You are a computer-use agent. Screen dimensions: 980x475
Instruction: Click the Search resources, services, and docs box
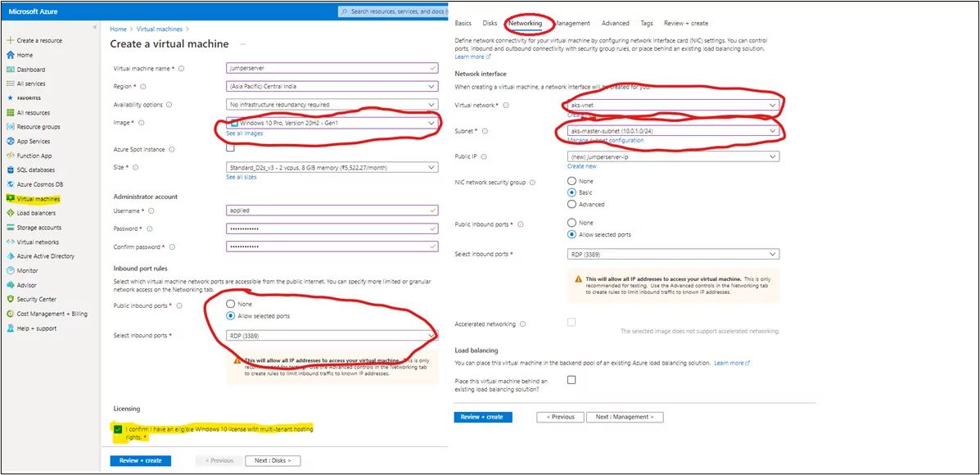tap(394, 11)
